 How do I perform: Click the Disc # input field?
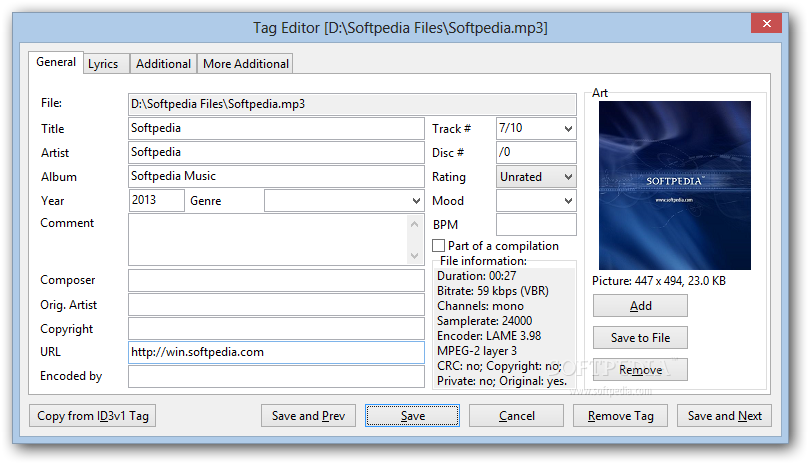(536, 152)
